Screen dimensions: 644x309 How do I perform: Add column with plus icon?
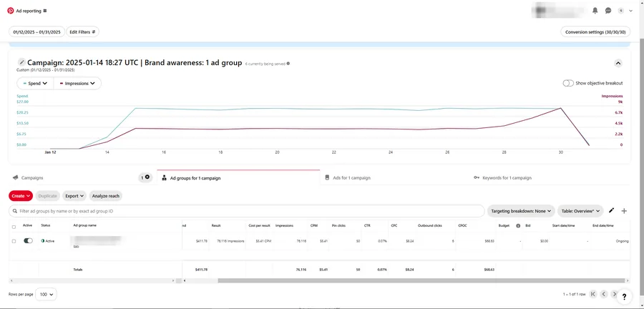[624, 211]
